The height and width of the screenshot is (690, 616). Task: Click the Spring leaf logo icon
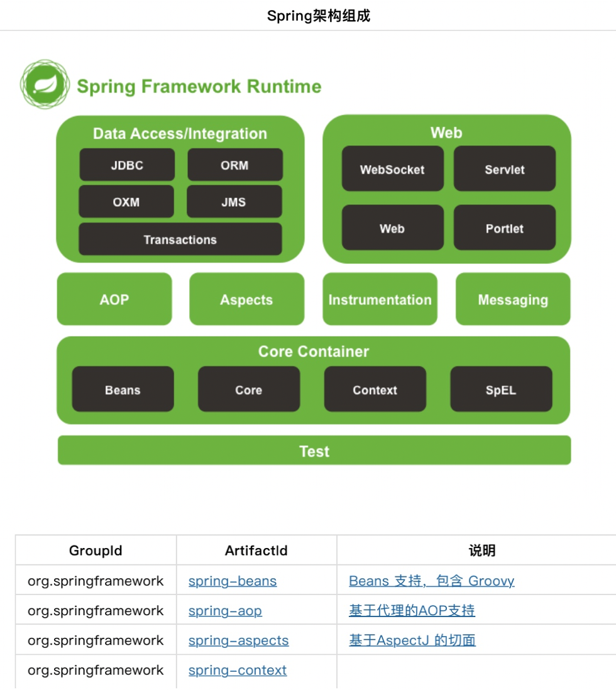point(45,84)
